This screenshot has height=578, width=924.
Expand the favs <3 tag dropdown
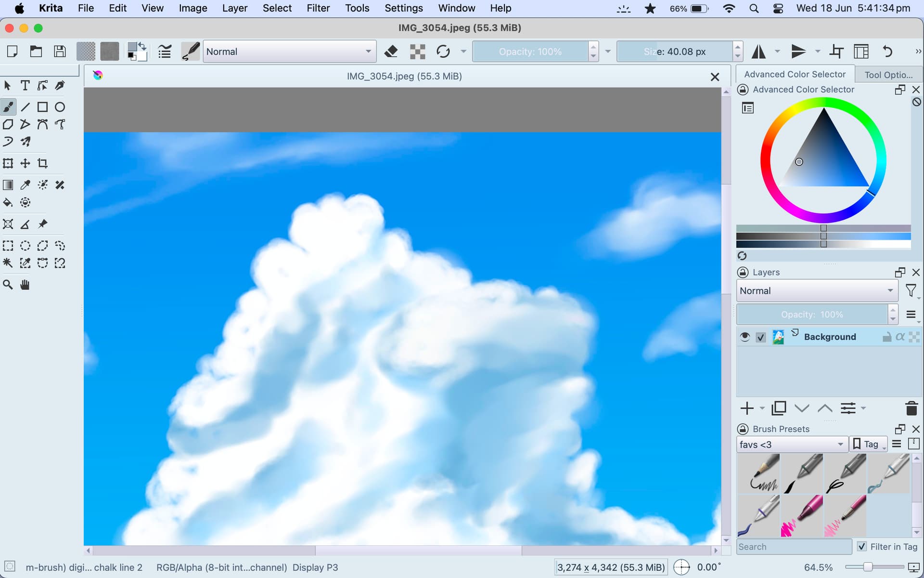coord(791,445)
